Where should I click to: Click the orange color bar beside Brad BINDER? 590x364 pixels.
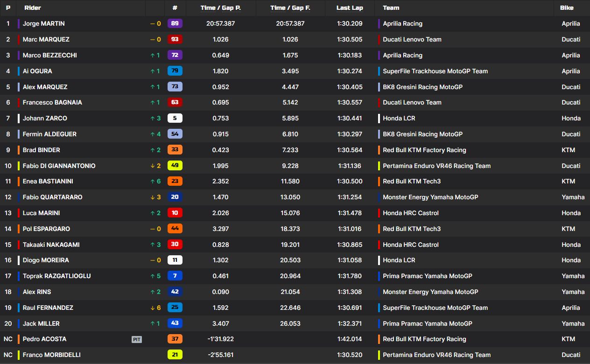tap(18, 150)
